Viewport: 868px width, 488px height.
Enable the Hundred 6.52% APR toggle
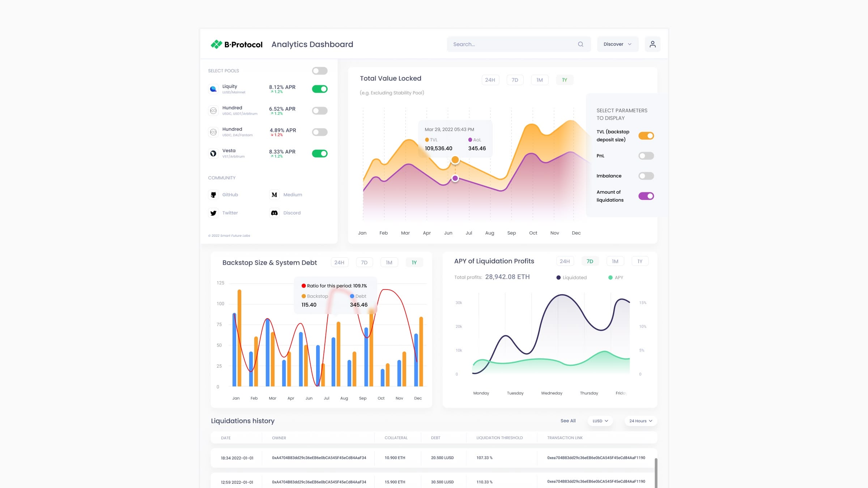pos(320,111)
